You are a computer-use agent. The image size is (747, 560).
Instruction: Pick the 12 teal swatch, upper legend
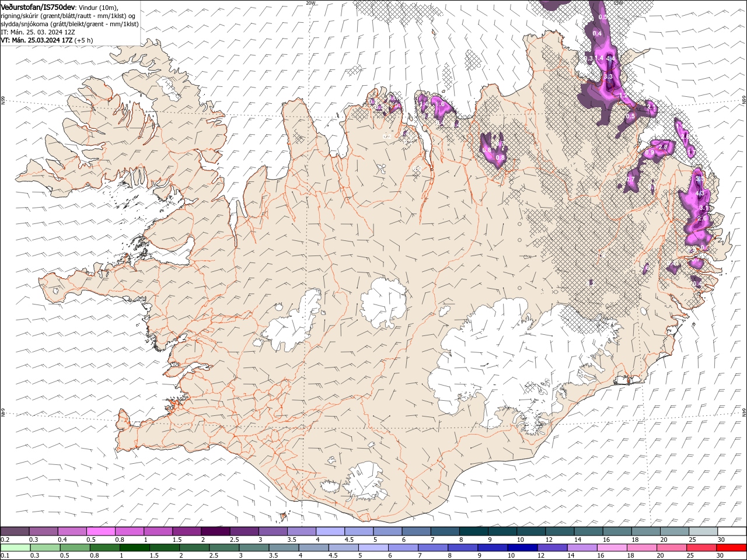pos(560,531)
